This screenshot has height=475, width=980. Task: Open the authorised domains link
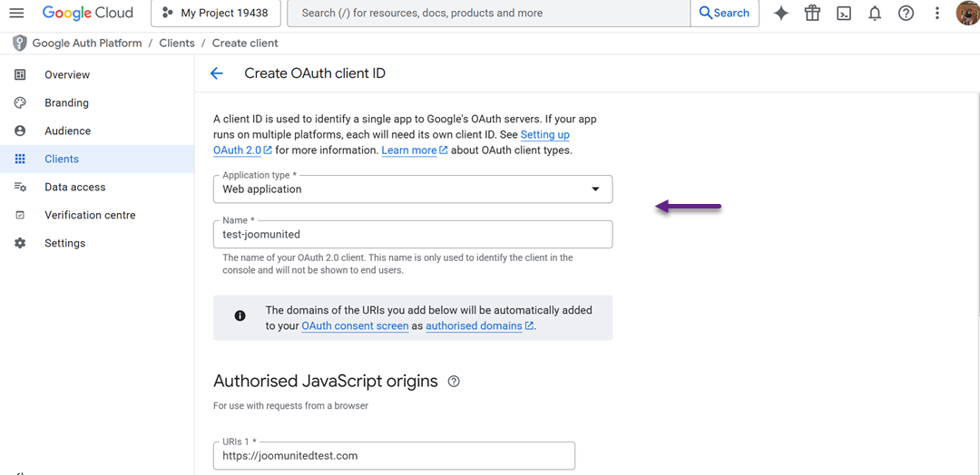pos(474,325)
